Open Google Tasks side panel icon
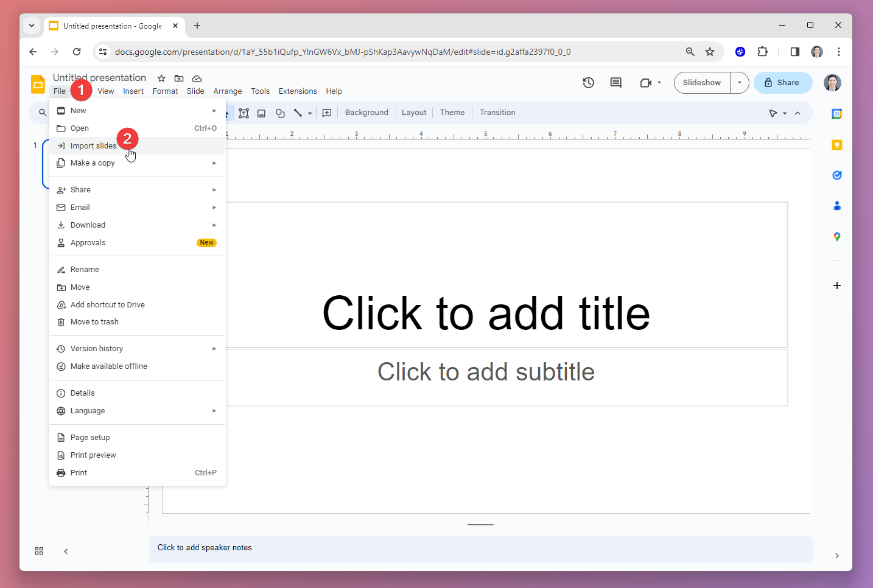The image size is (873, 588). point(837,175)
